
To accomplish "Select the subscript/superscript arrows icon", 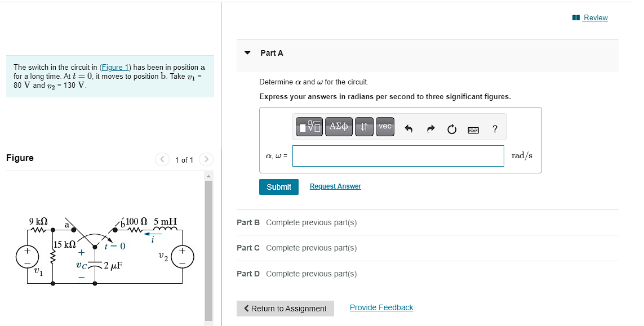I will pos(364,127).
